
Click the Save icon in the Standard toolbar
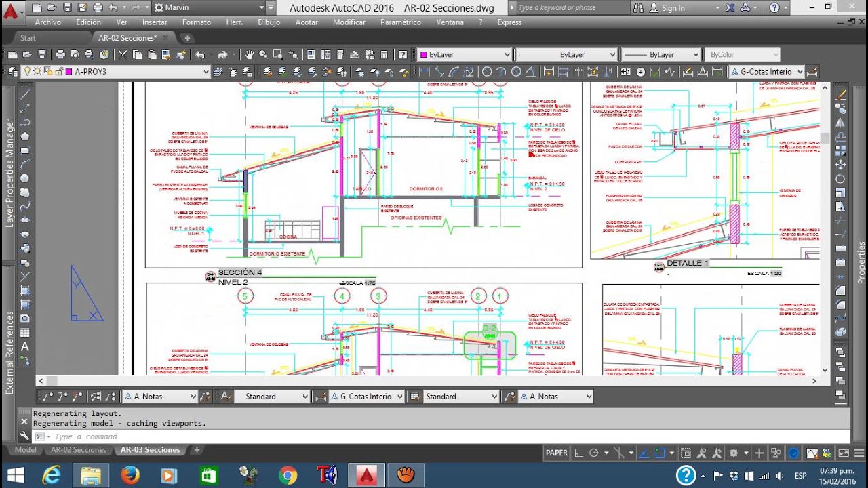(x=42, y=55)
